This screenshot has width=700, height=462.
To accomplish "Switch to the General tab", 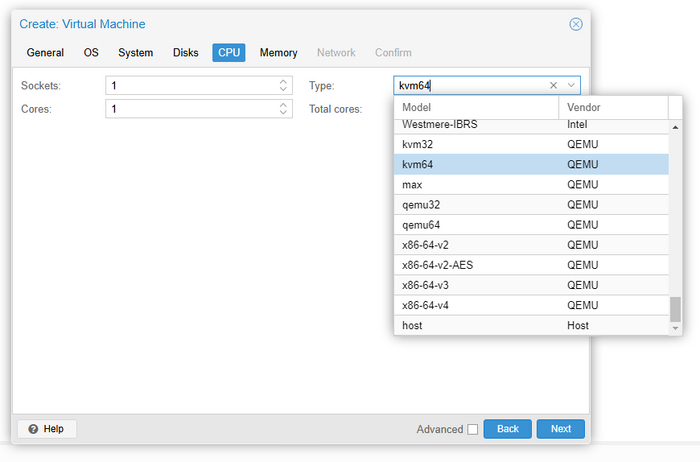I will [x=45, y=52].
